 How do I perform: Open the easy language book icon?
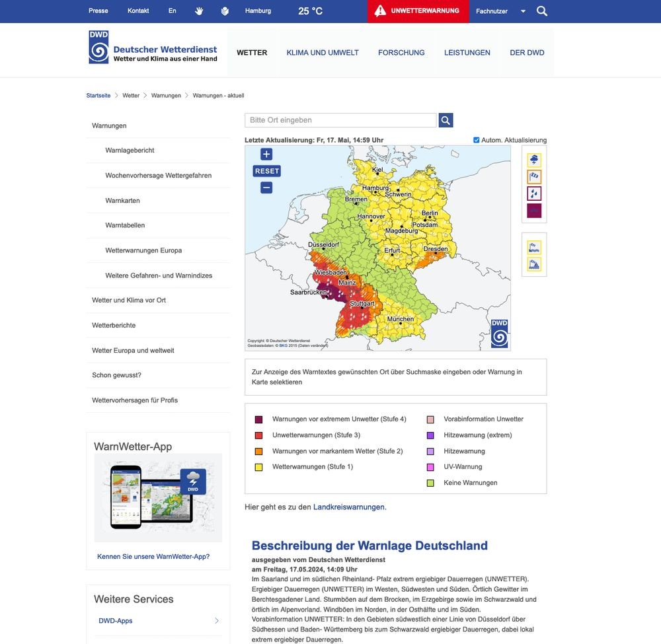click(x=225, y=11)
